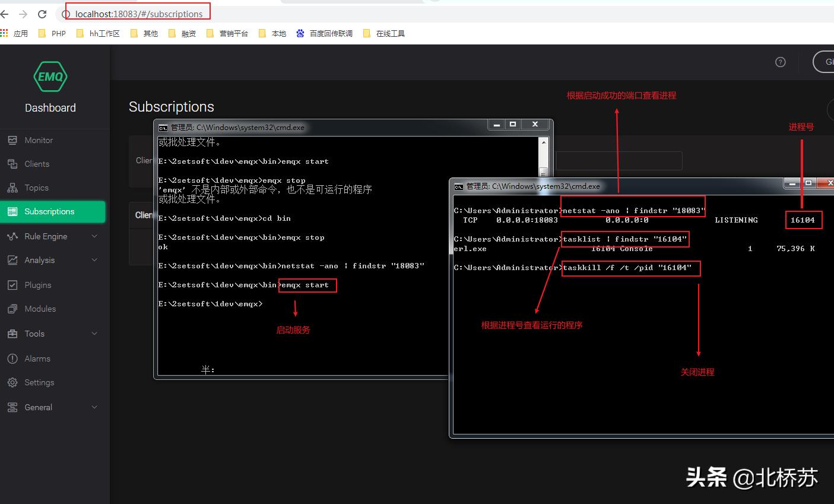
Task: Click the Settings gear icon
Action: [x=12, y=382]
